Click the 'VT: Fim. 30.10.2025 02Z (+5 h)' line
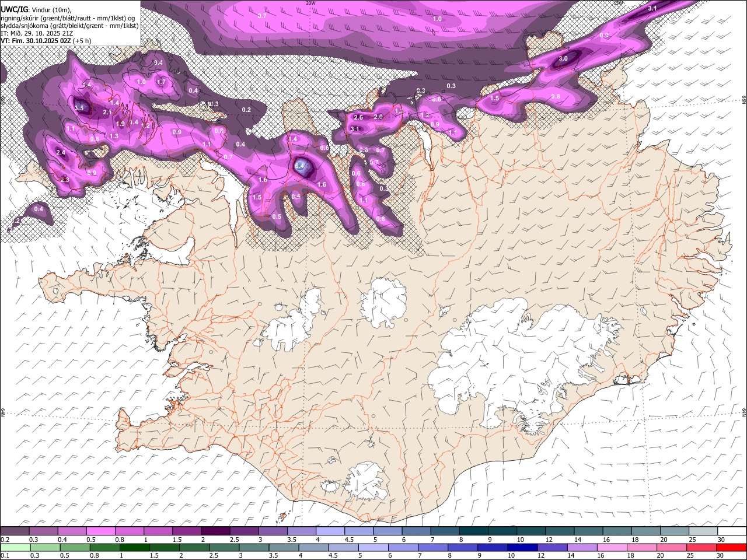The image size is (747, 560). coord(46,41)
